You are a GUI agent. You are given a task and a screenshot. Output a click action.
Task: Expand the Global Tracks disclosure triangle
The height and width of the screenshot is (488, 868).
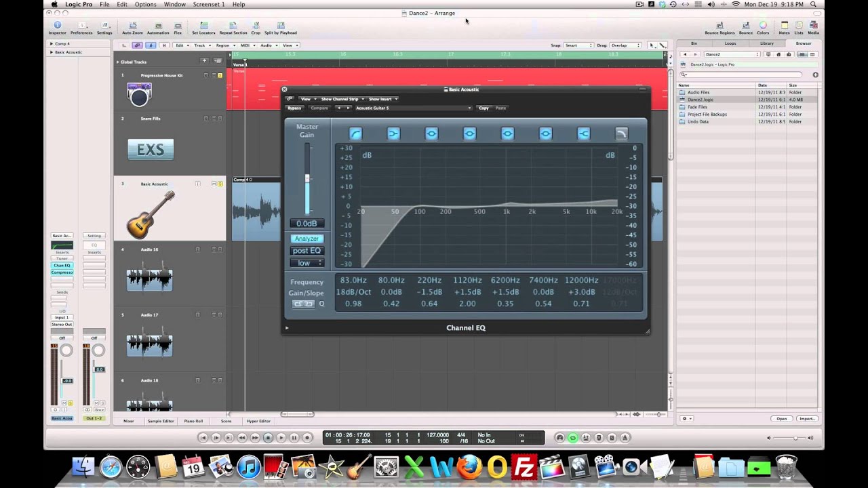point(117,62)
